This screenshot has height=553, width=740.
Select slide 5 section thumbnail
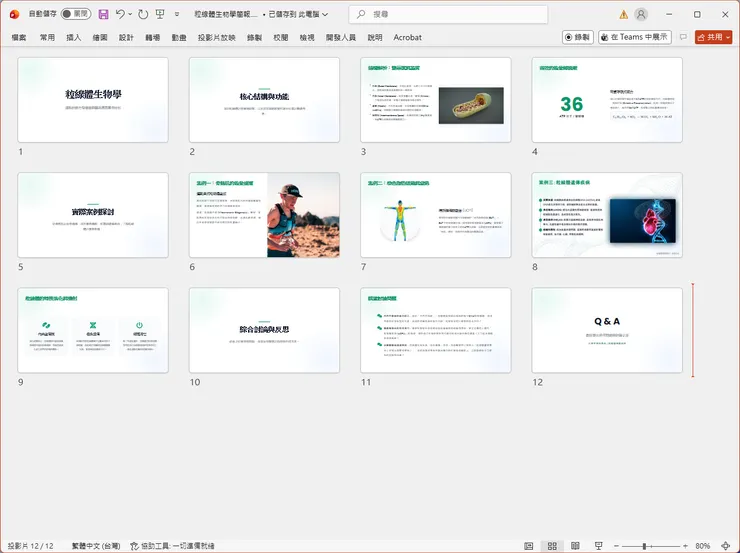click(x=93, y=215)
